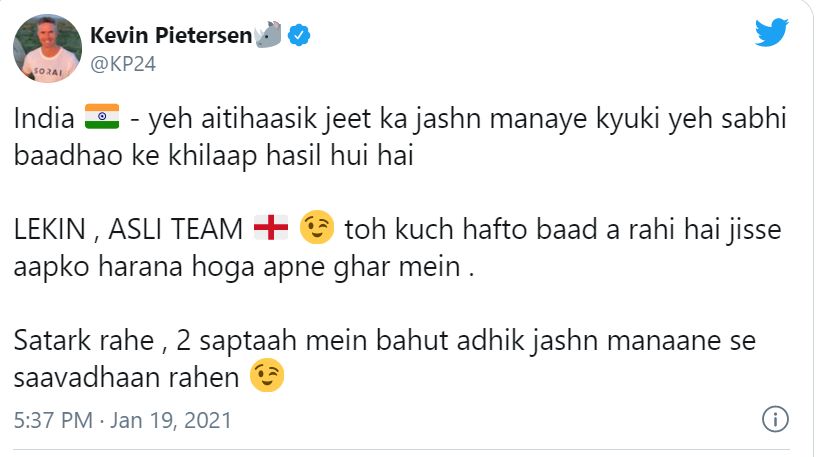Click the baadhao ke khilaap text
The image size is (816, 457).
(x=135, y=156)
